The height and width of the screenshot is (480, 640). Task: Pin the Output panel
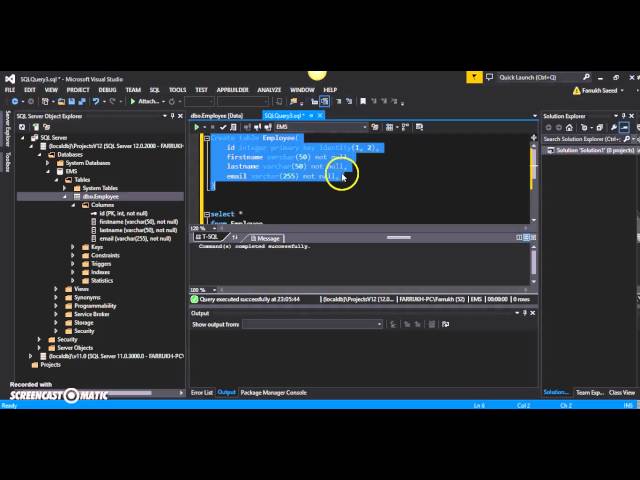pyautogui.click(x=524, y=313)
